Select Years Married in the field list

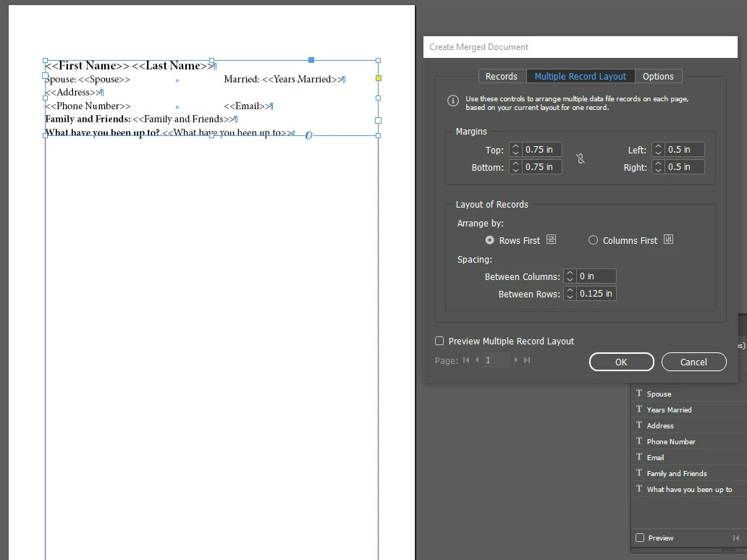tap(689, 410)
